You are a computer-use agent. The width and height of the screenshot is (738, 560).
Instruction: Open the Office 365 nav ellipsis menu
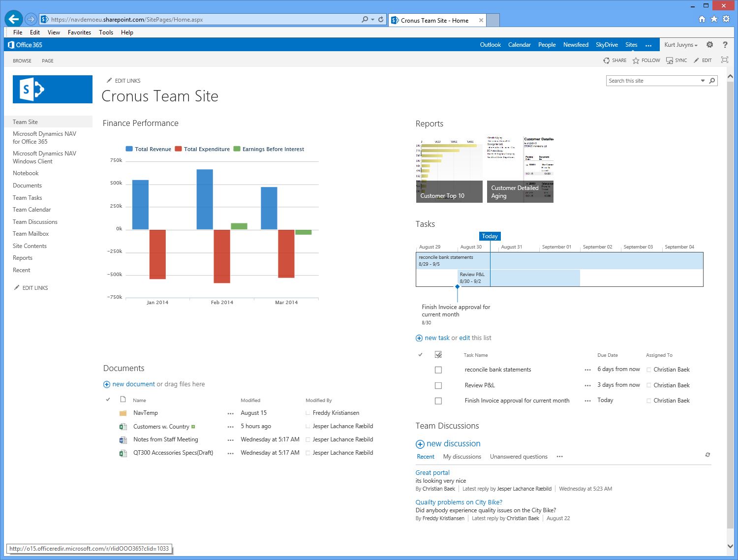[x=648, y=45]
